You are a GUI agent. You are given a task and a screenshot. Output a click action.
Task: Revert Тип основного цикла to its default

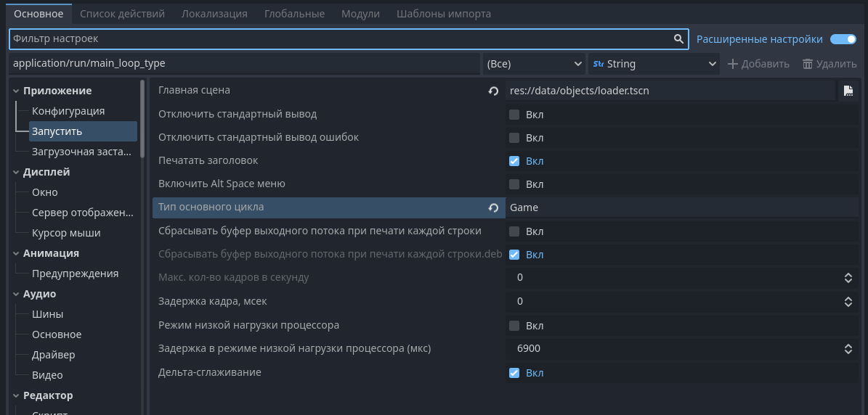[x=494, y=208]
